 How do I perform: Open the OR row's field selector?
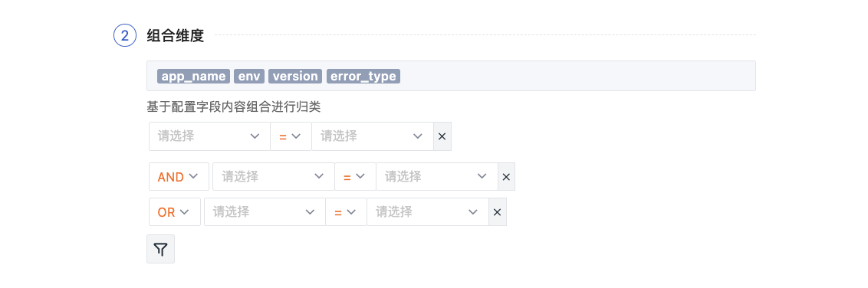[x=265, y=212]
